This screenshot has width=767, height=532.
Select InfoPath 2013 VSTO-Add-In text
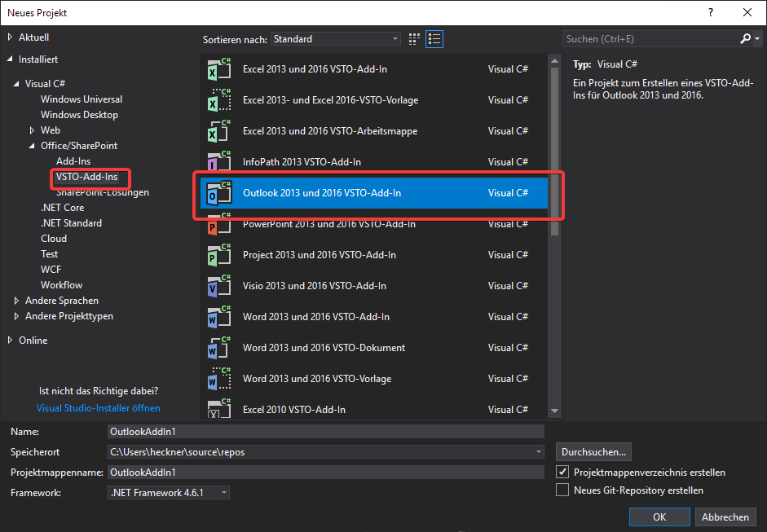[x=302, y=162]
